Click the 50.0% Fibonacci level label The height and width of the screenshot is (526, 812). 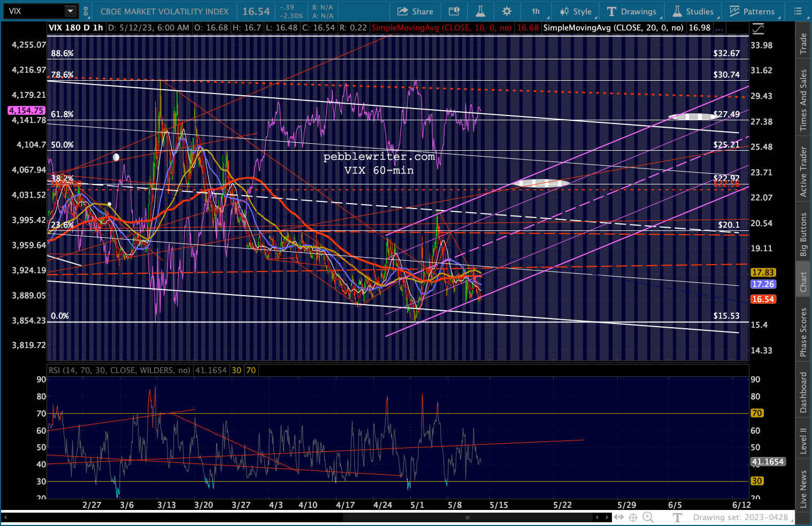pos(62,145)
